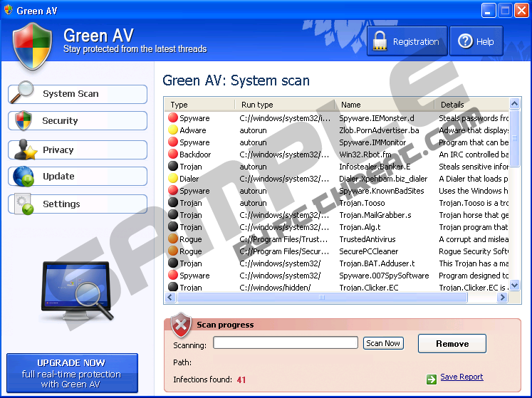Viewport: 532px width, 398px height.
Task: Click the Security shield icon
Action: (x=23, y=120)
